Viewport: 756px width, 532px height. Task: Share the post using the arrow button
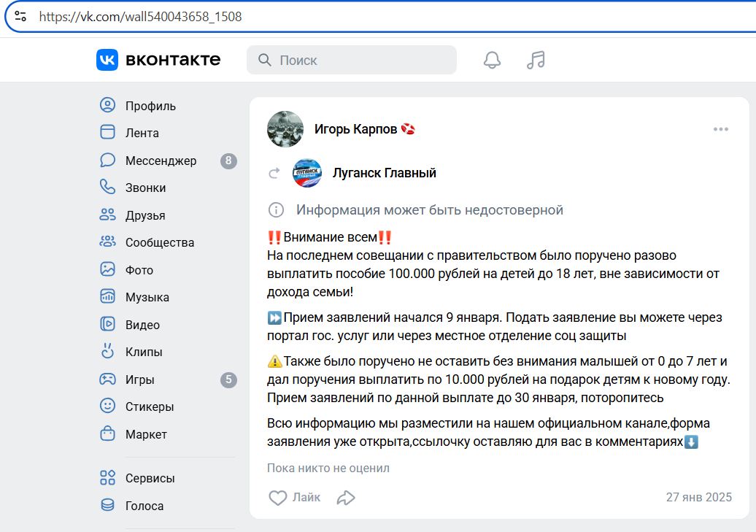click(x=345, y=497)
